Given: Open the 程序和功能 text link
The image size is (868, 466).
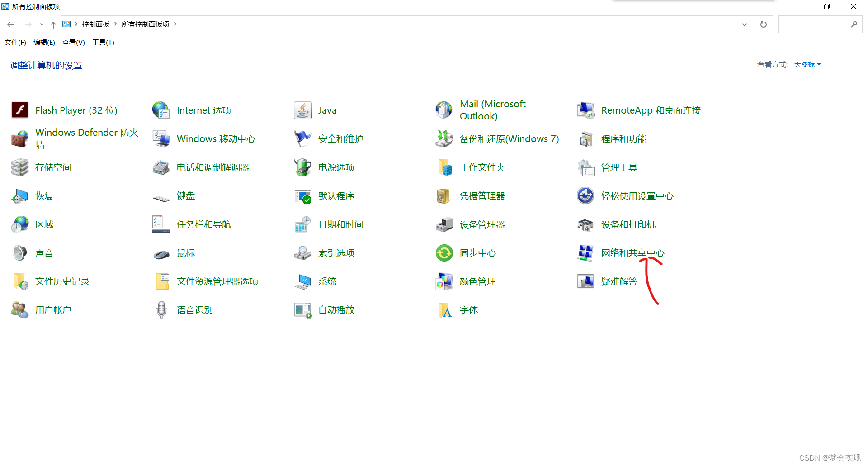Looking at the screenshot, I should 624,139.
